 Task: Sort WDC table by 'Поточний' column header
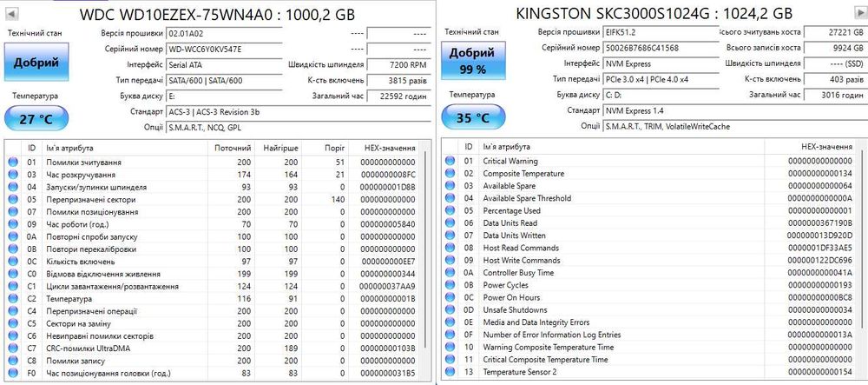[233, 148]
